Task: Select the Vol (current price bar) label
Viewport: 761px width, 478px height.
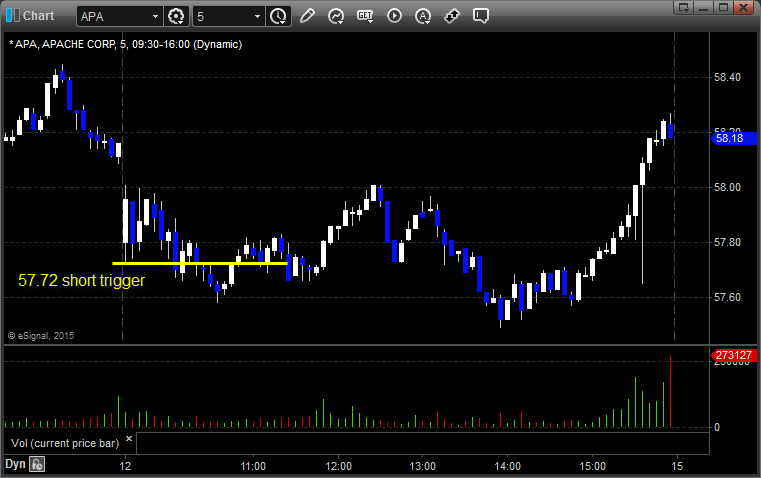Action: (65, 443)
